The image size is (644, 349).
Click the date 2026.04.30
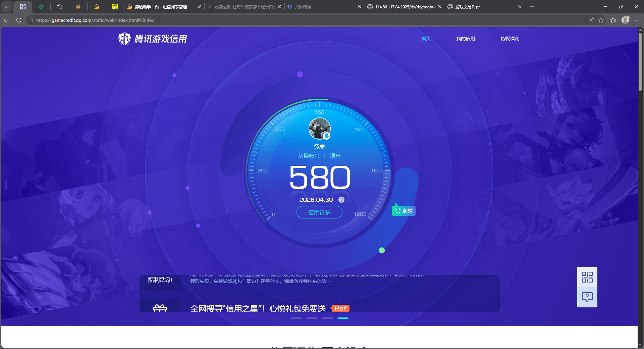click(316, 200)
